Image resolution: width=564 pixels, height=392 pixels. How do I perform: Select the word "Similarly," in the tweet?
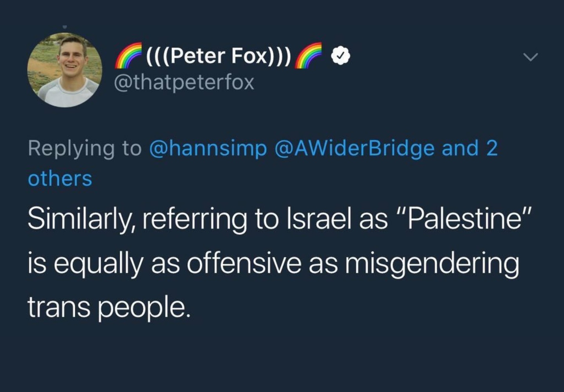coord(81,220)
